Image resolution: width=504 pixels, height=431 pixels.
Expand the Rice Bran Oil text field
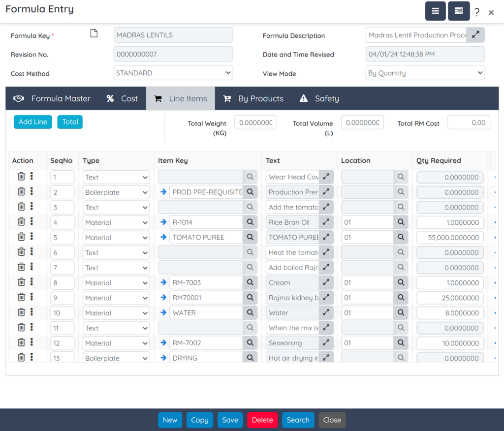point(326,222)
